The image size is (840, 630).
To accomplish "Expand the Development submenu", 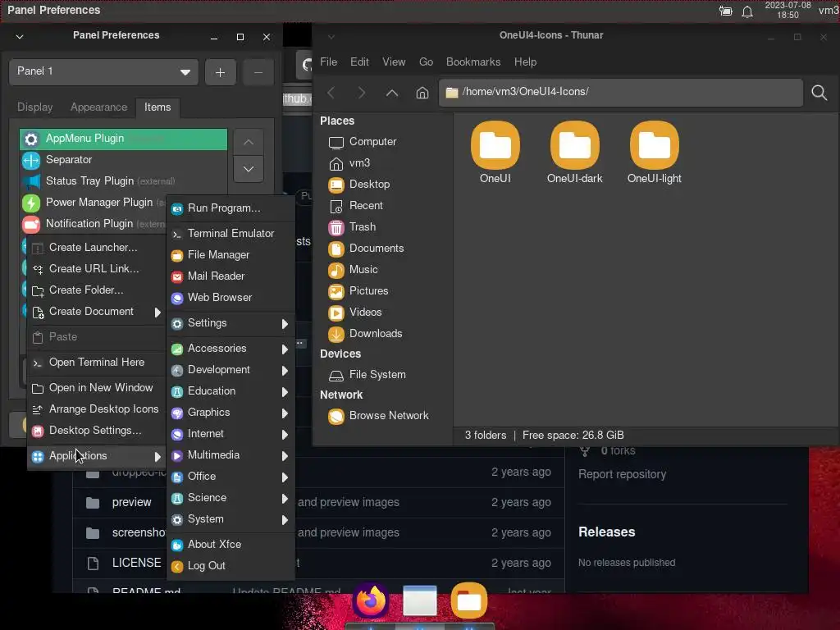I will tap(231, 370).
